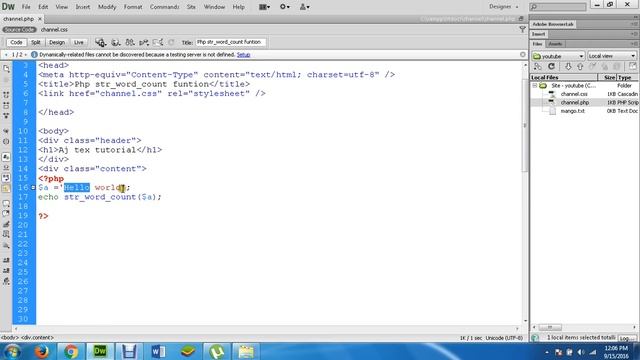The width and height of the screenshot is (640, 360).
Task: Click Select Parent Tag coding icon
Action: [6, 131]
